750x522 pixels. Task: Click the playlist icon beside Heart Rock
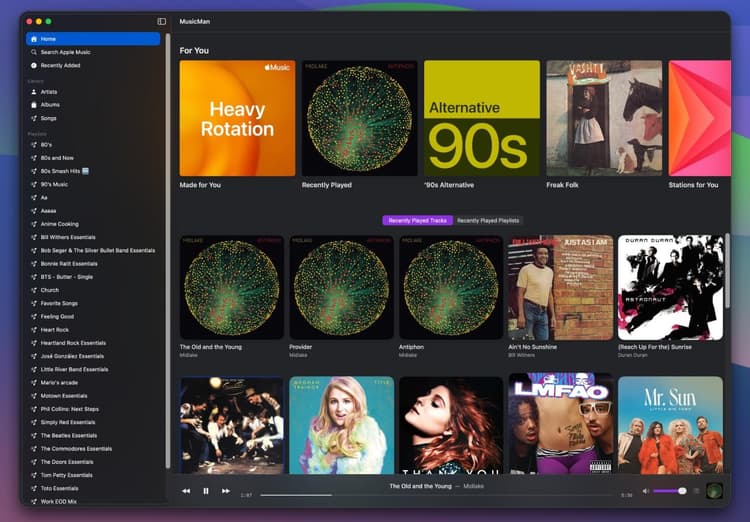click(x=34, y=330)
